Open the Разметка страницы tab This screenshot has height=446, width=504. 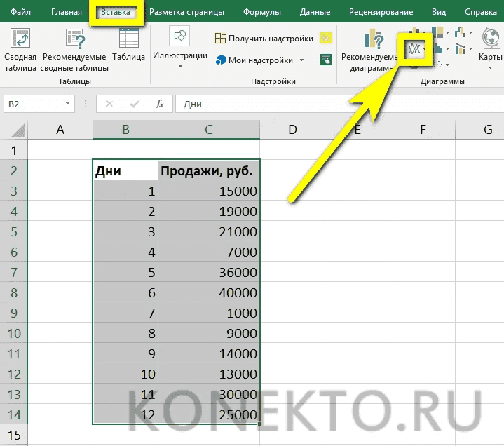coord(186,12)
